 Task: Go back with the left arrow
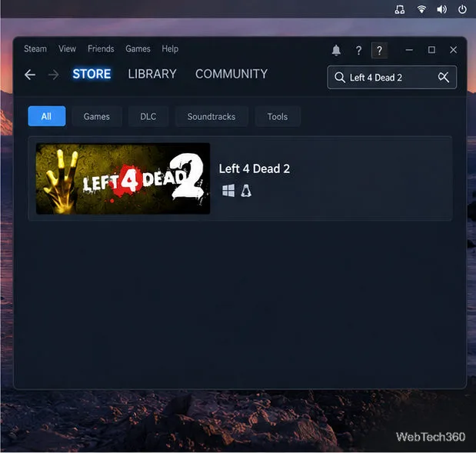[30, 75]
